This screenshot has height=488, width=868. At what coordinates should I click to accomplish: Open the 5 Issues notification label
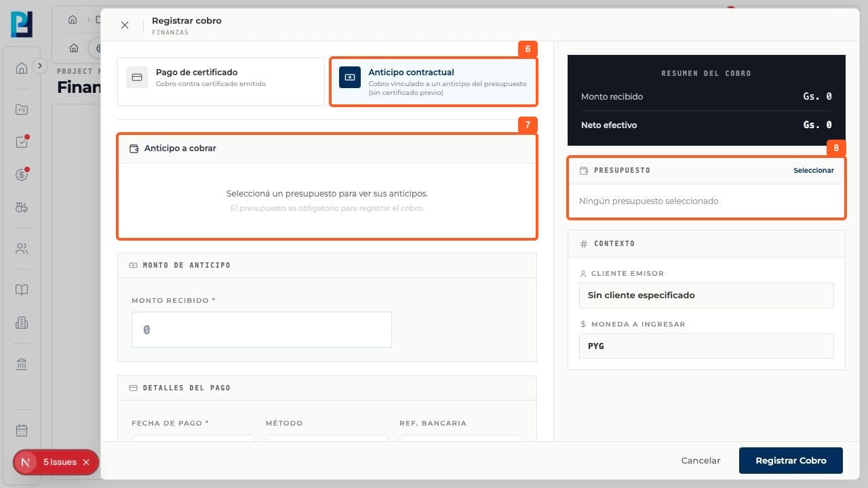click(60, 462)
